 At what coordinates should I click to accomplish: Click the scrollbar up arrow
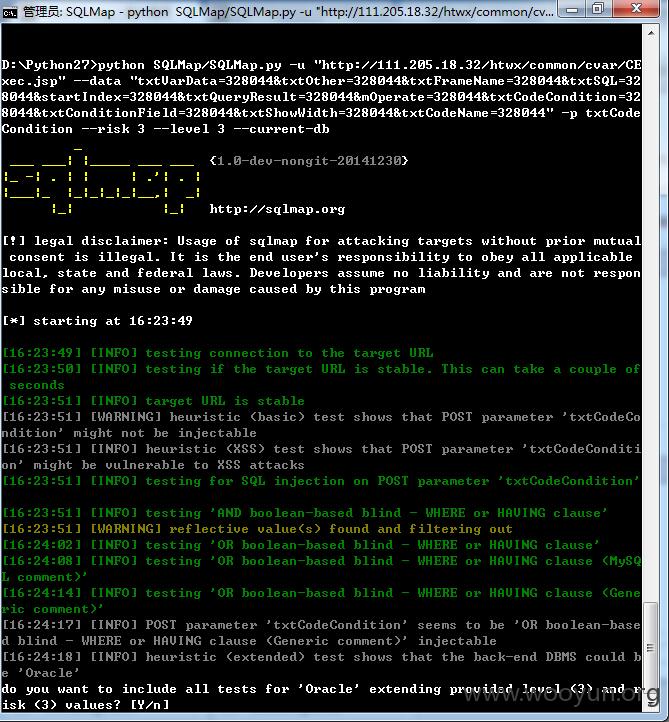pyautogui.click(x=651, y=33)
